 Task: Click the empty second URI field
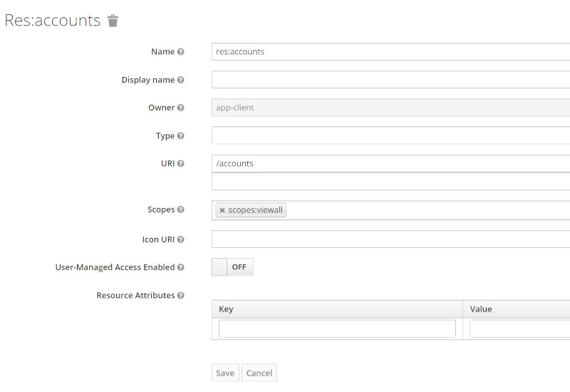[x=390, y=182]
